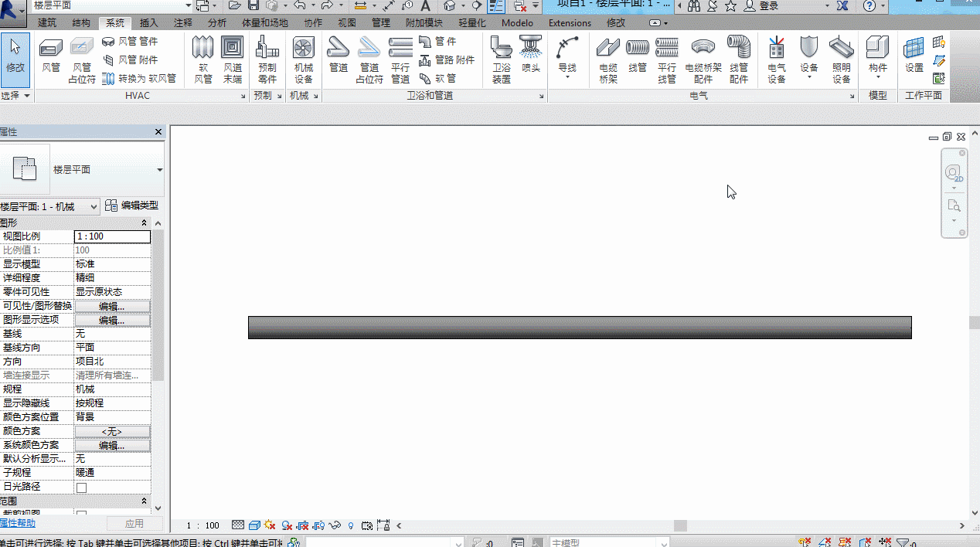Open the 设置 work plane settings

point(914,56)
